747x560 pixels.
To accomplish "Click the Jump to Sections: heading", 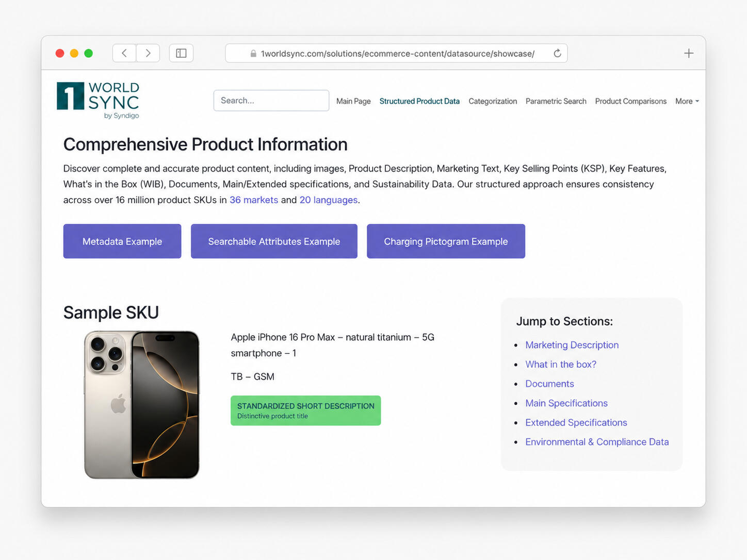I will 564,321.
